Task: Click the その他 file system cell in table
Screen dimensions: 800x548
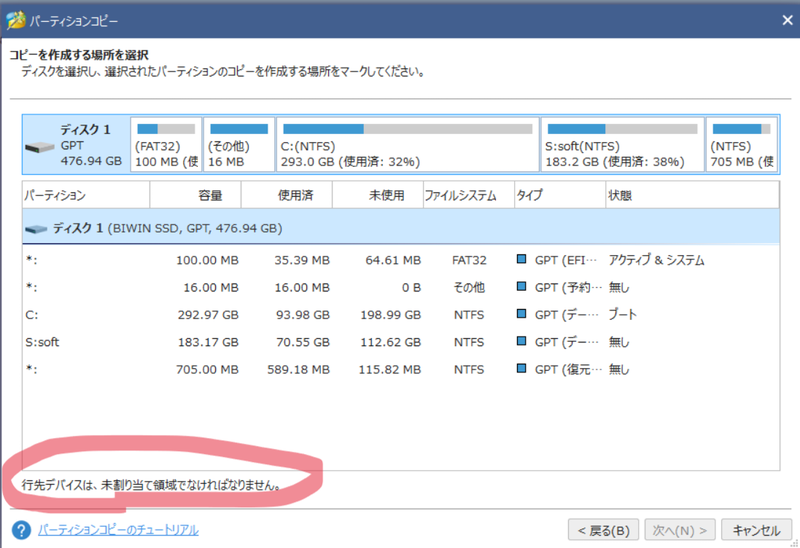Action: point(469,287)
